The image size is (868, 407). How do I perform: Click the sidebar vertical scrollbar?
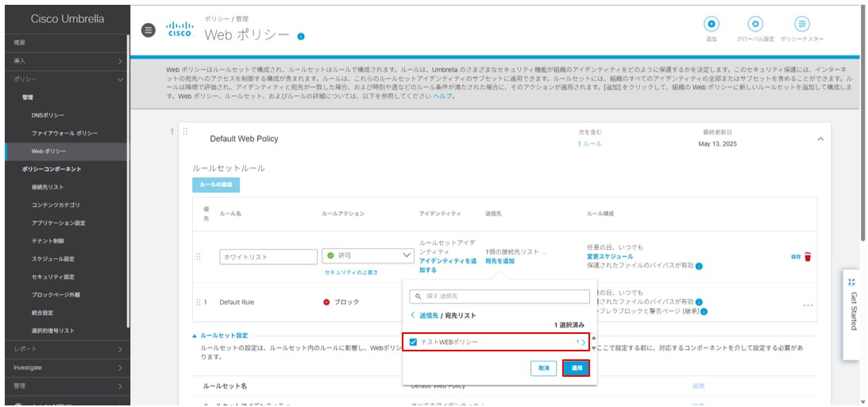pos(129,180)
